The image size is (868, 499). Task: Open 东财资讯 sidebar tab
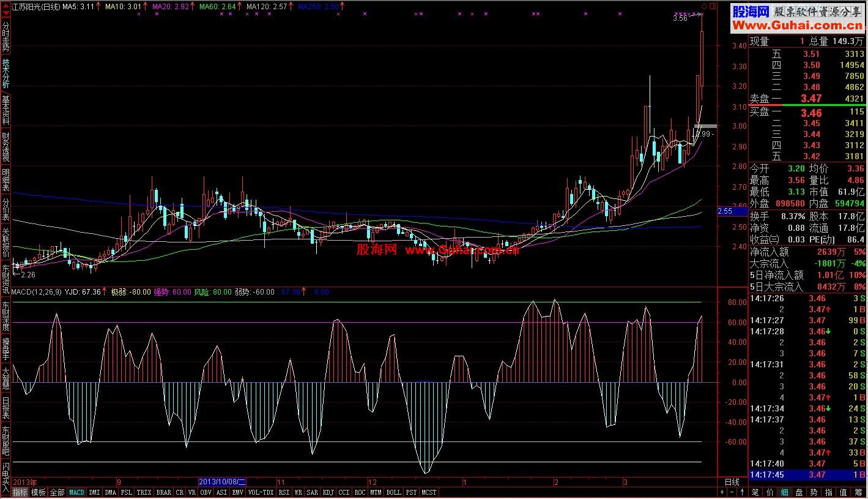6,279
